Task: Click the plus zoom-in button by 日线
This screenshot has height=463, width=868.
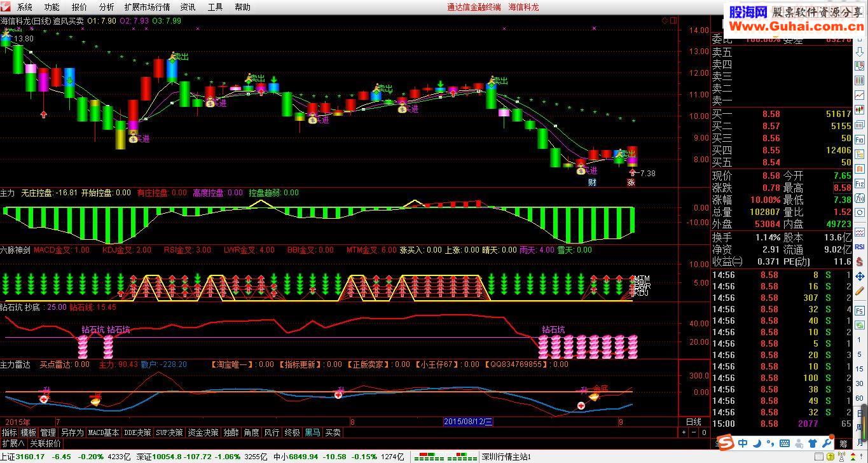Action: click(x=684, y=432)
